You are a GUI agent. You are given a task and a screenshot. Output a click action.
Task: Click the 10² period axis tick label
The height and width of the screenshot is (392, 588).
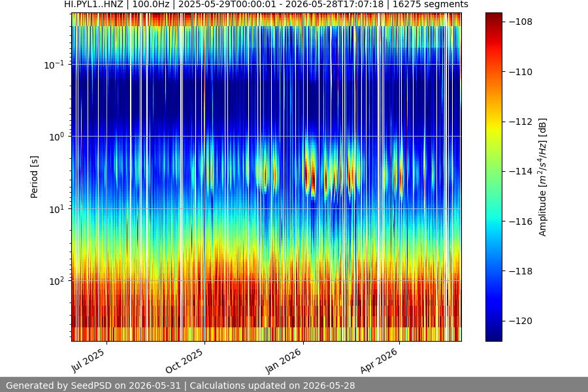[57, 281]
